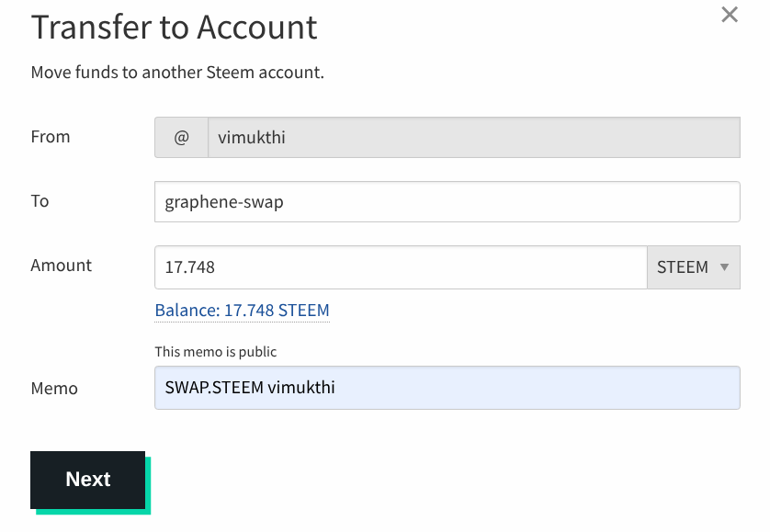The width and height of the screenshot is (770, 532).
Task: Click the From label
Action: (51, 137)
